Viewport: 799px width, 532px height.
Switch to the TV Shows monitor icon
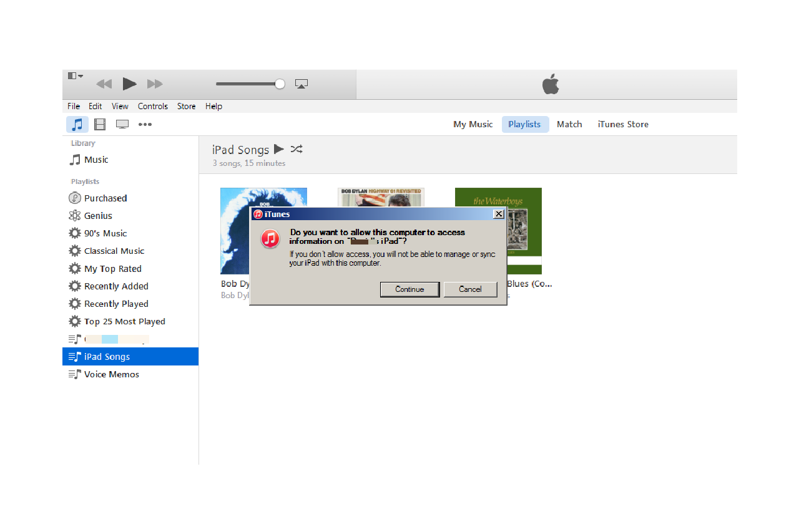tap(122, 124)
